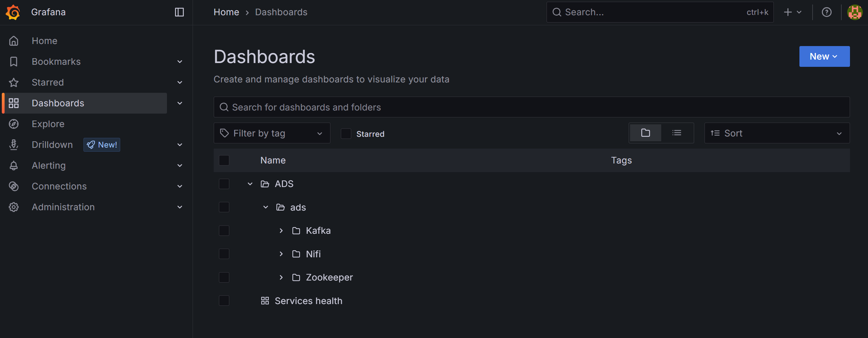Open the Nifi folder

[313, 254]
